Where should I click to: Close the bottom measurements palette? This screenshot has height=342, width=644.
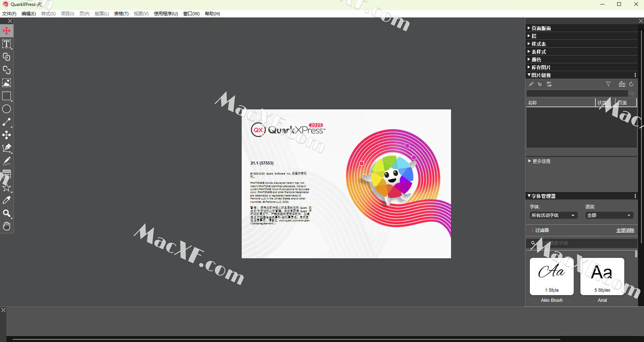[3, 310]
